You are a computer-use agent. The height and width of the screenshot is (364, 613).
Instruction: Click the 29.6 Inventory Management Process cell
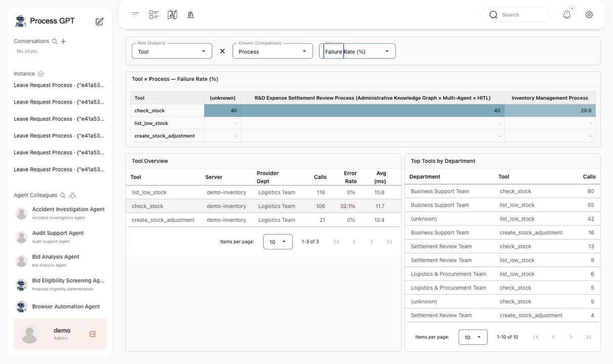tap(550, 110)
